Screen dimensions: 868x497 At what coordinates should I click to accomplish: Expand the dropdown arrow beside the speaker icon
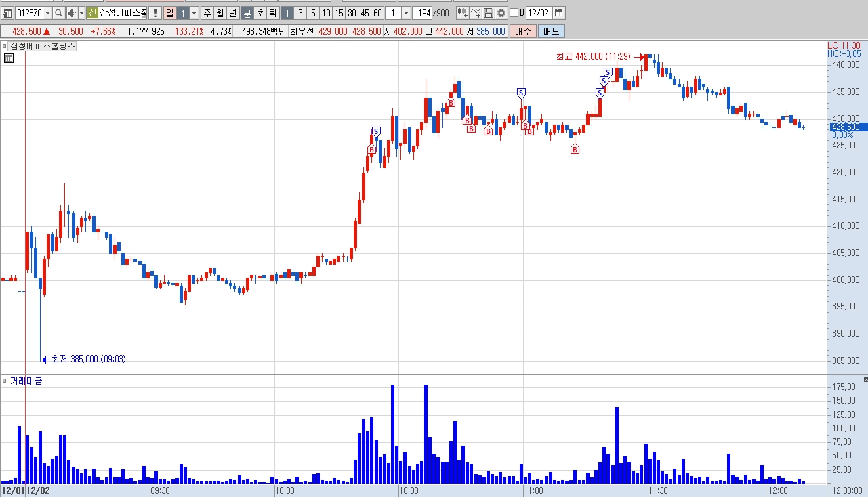(x=81, y=13)
